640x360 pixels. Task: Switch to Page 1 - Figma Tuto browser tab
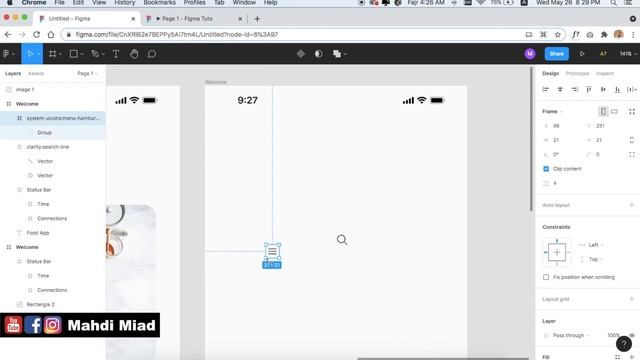(x=194, y=19)
